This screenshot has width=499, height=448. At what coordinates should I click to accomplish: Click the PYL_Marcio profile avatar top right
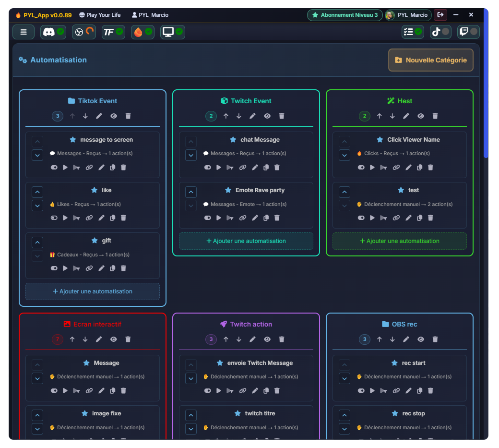point(390,15)
